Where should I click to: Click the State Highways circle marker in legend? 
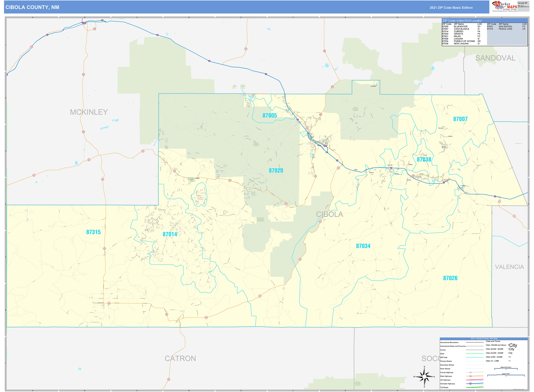click(470, 376)
